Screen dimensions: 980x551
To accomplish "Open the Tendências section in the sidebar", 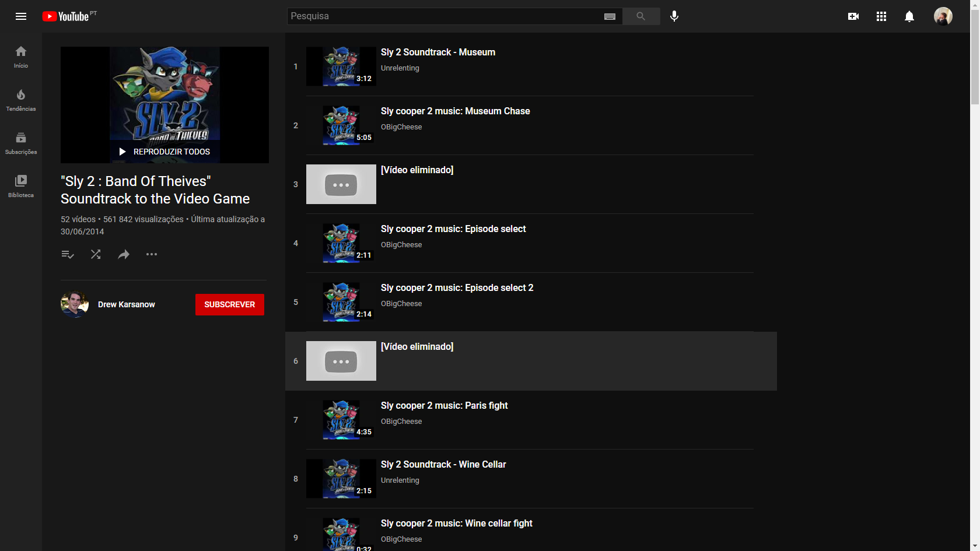I will coord(20,99).
